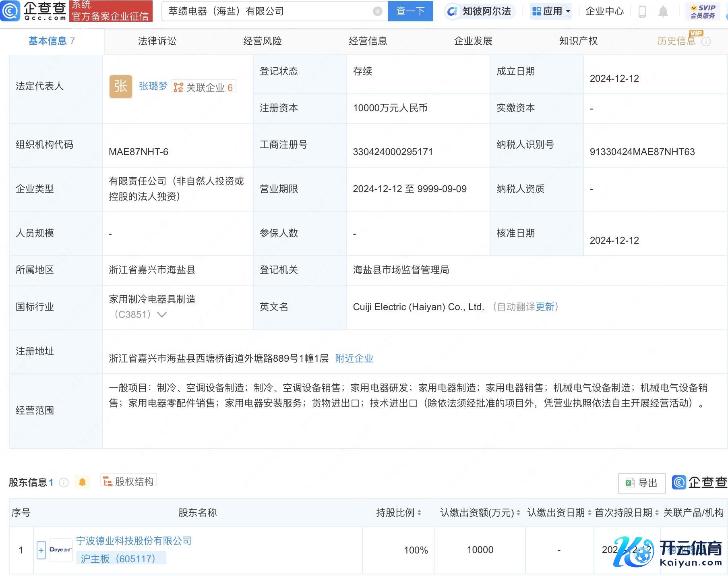Click the Qcc.com logo icon
Screen dimensions: 728x576
[10, 11]
